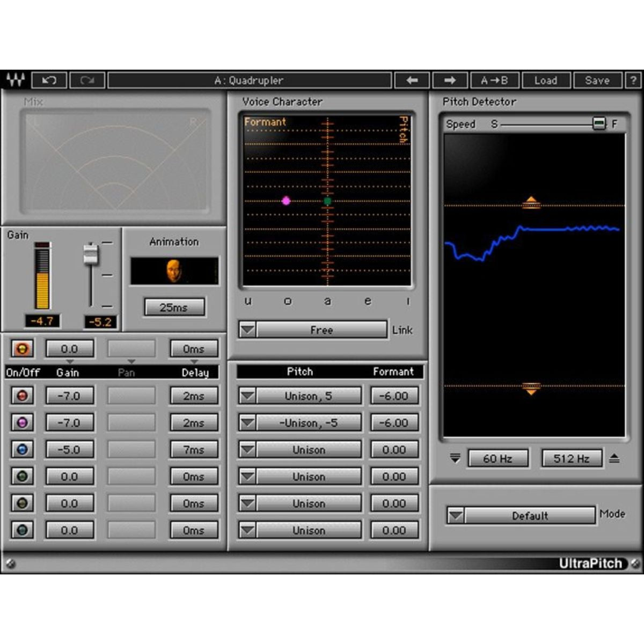Screen dimensions: 644x644
Task: Click the Save button
Action: (x=597, y=80)
